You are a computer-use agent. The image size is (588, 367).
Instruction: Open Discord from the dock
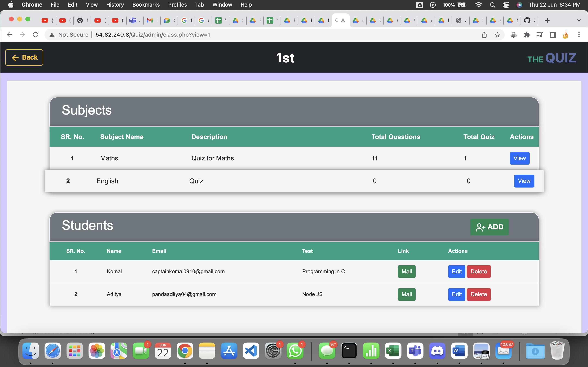point(437,351)
